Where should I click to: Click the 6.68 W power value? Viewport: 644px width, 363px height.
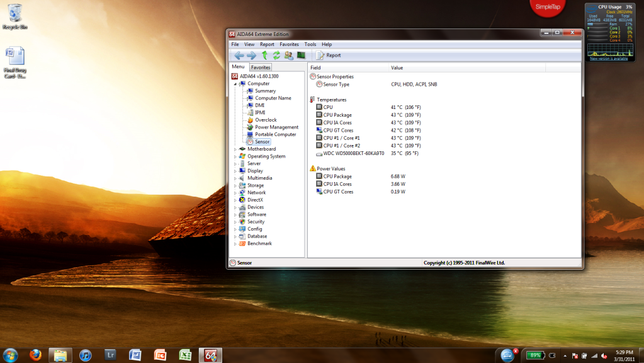click(398, 176)
